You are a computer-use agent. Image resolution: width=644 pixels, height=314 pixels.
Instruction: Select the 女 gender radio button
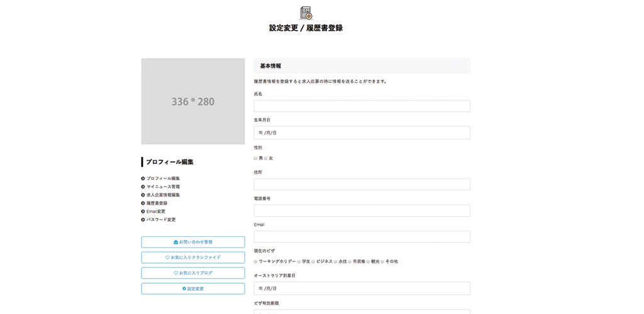click(x=266, y=158)
